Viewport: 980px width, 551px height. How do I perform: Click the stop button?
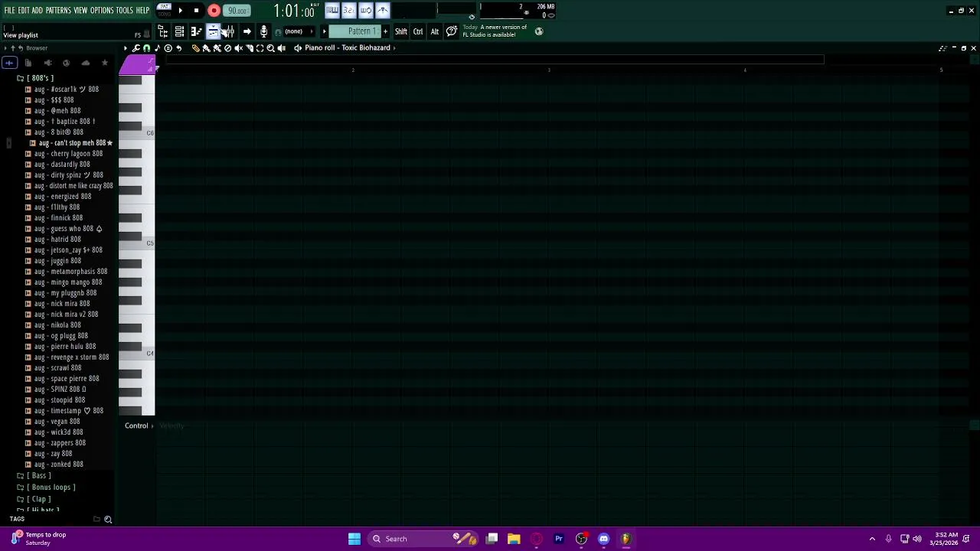pos(196,10)
